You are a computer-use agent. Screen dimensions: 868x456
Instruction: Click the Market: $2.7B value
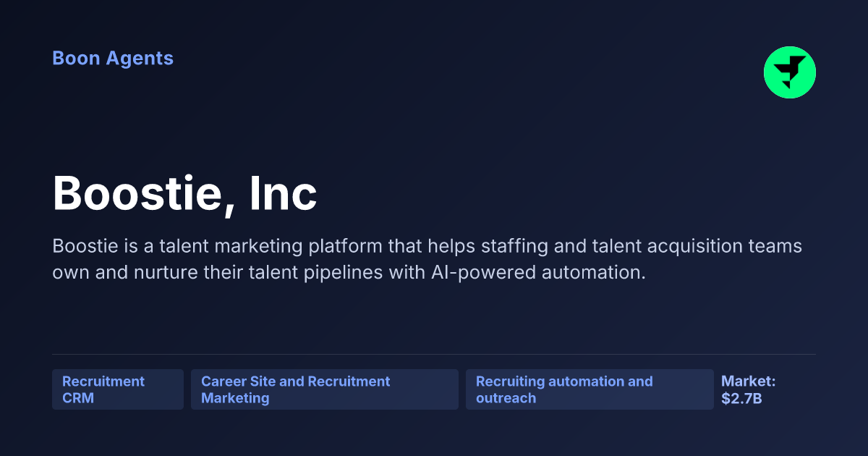[x=749, y=389]
